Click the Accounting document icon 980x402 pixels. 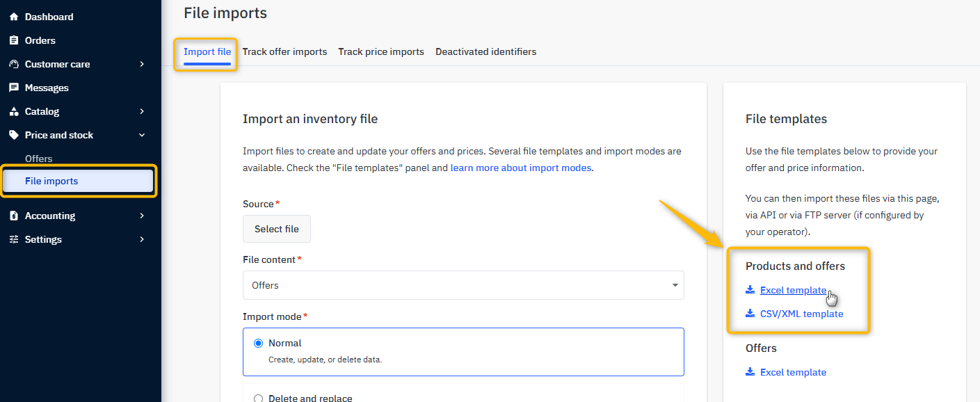click(x=14, y=216)
